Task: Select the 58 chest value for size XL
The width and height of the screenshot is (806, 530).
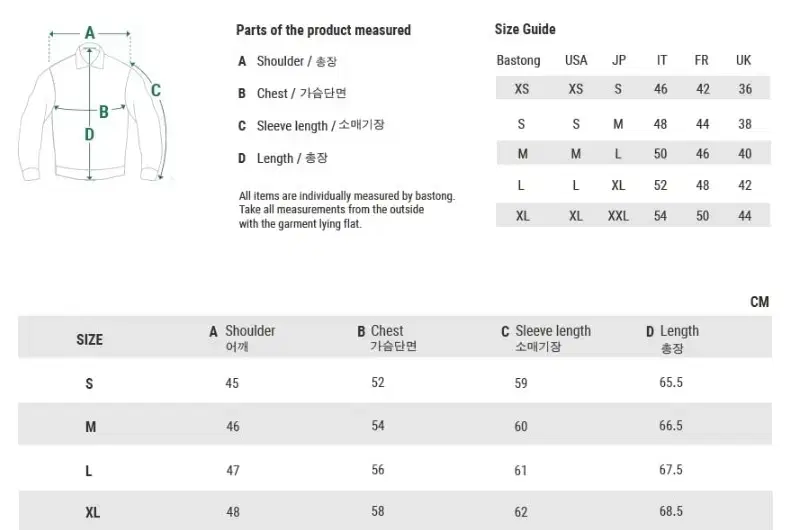Action: pyautogui.click(x=378, y=511)
